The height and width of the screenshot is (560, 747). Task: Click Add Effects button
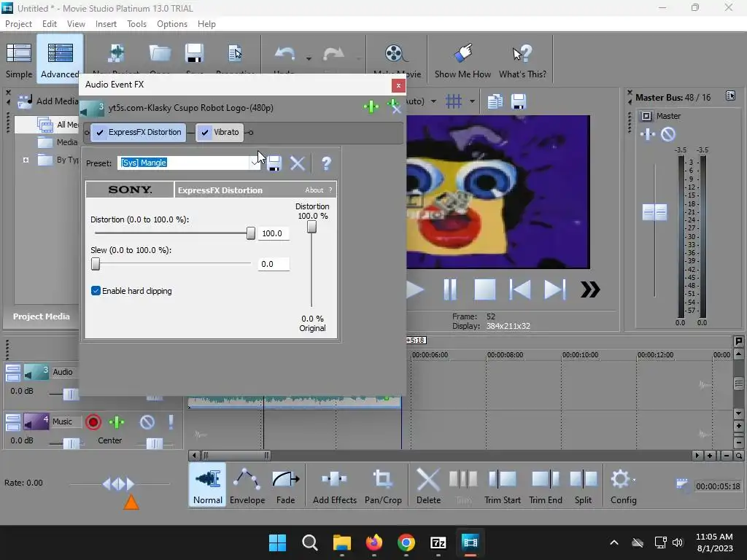click(x=334, y=486)
